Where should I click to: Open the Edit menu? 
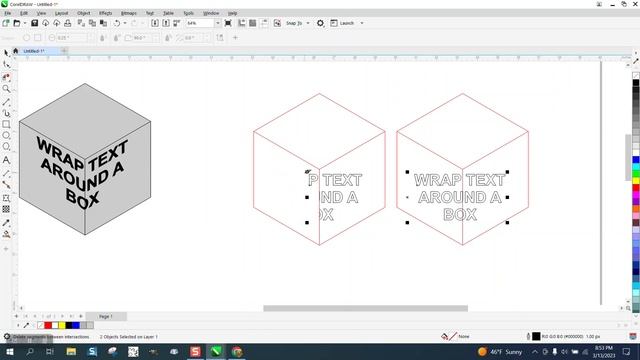pyautogui.click(x=24, y=13)
